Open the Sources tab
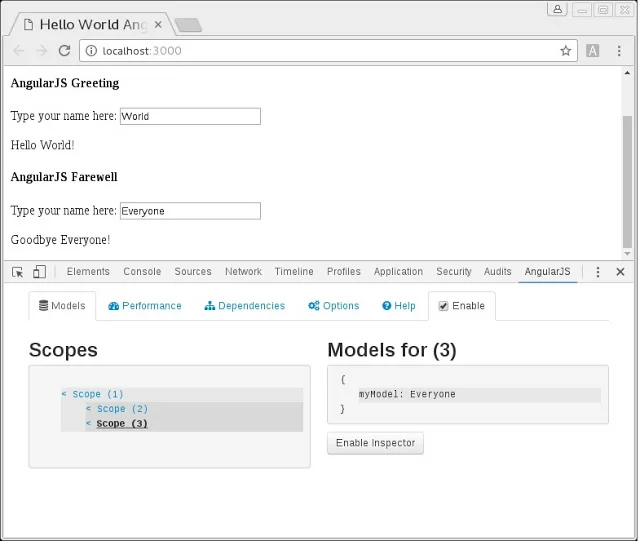The image size is (640, 541). [x=193, y=272]
